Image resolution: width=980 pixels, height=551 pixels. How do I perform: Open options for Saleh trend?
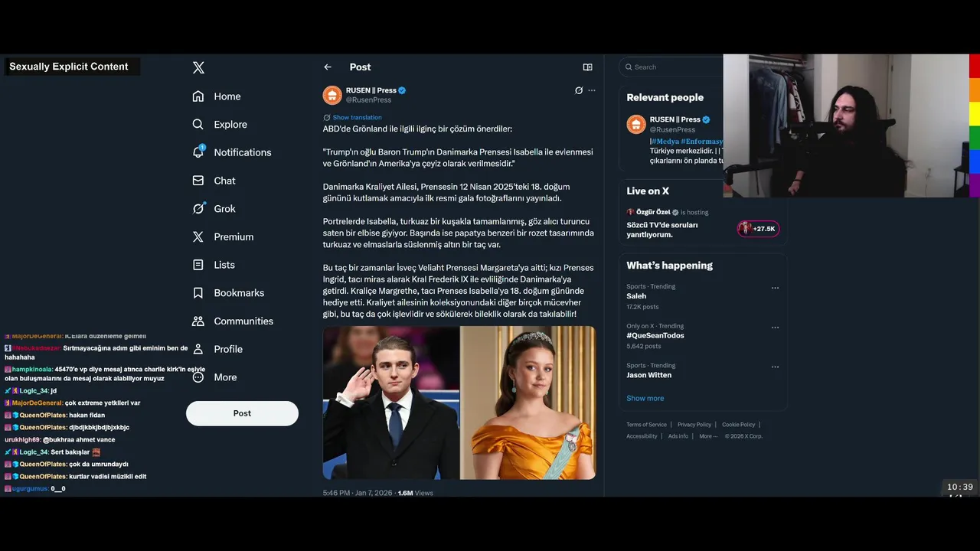(775, 288)
